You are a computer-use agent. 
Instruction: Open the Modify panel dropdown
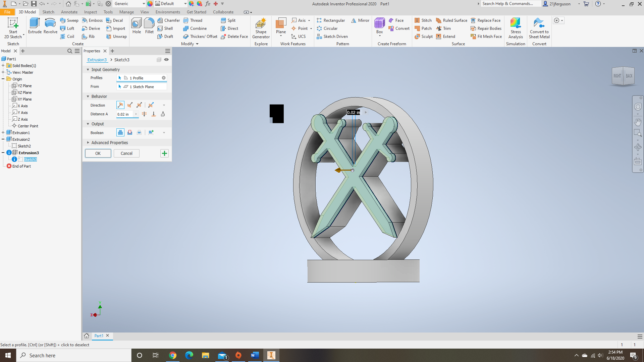[x=190, y=44]
